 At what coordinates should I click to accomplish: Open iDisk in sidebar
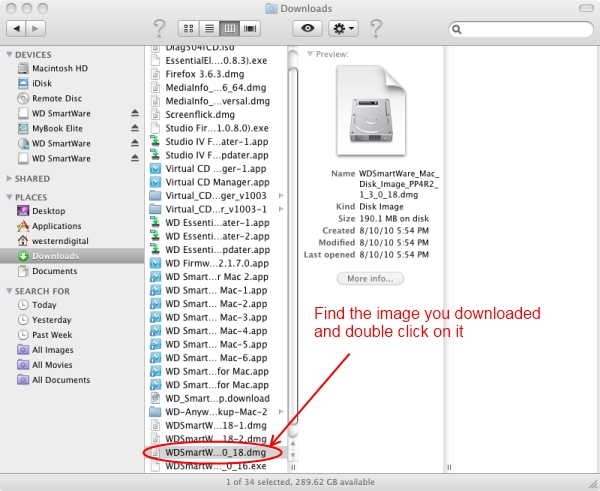coord(35,83)
